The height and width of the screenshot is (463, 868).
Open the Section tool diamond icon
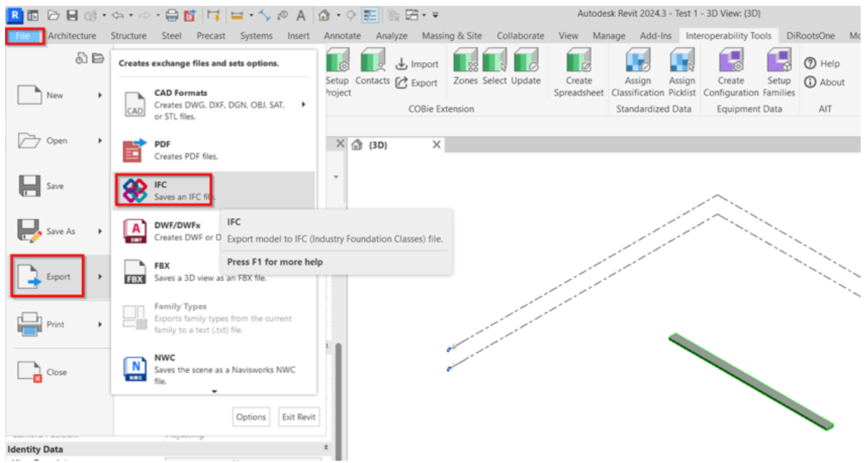[x=350, y=15]
